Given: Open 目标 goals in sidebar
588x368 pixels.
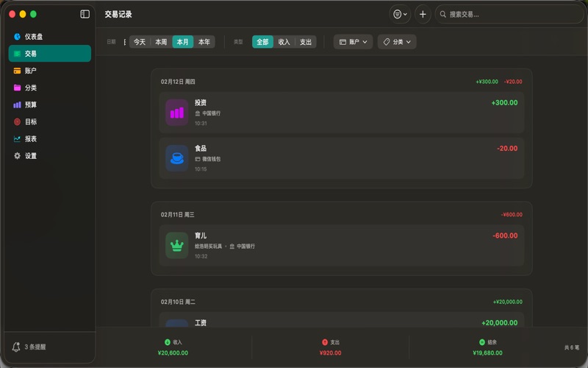Looking at the screenshot, I should [30, 122].
